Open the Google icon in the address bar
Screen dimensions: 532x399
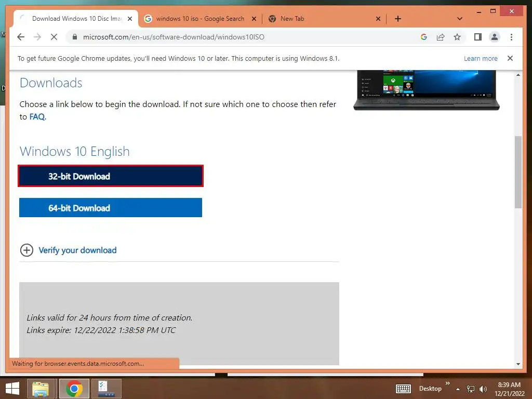click(424, 37)
